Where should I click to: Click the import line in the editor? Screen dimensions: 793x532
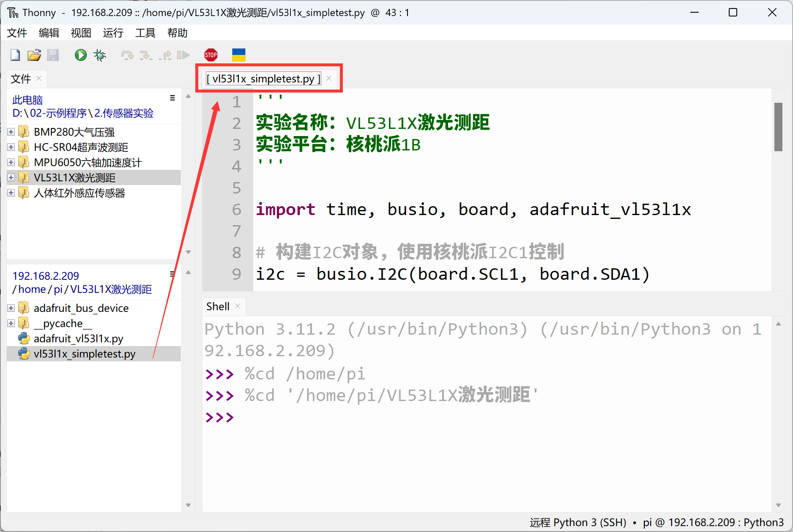tap(473, 210)
